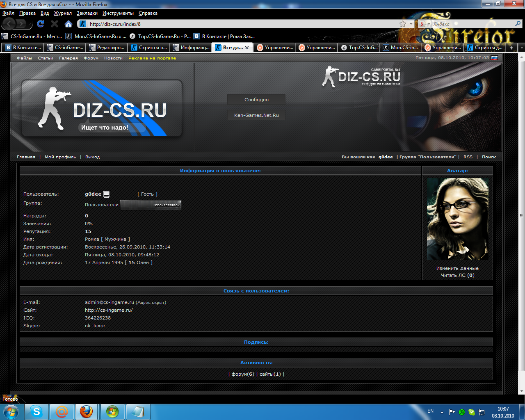Viewport: 525px width, 420px height.
Task: Open the Mon.CS-InGame.Ru bookmark
Action: [96, 36]
